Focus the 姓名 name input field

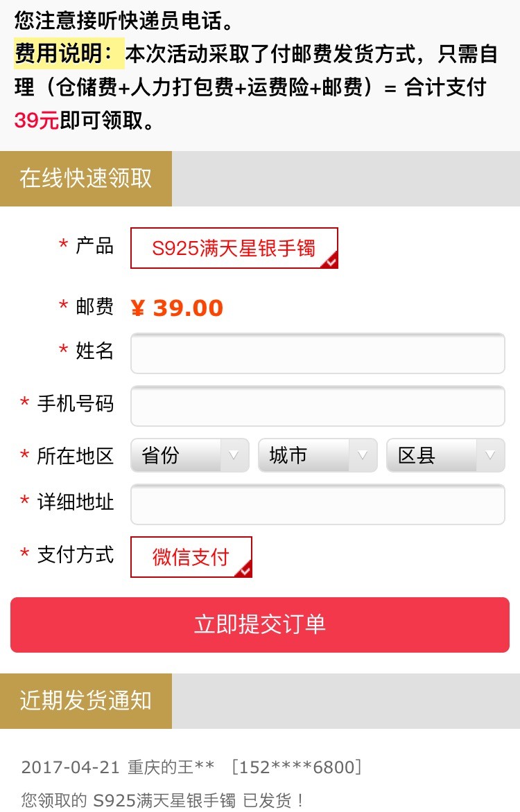point(318,353)
